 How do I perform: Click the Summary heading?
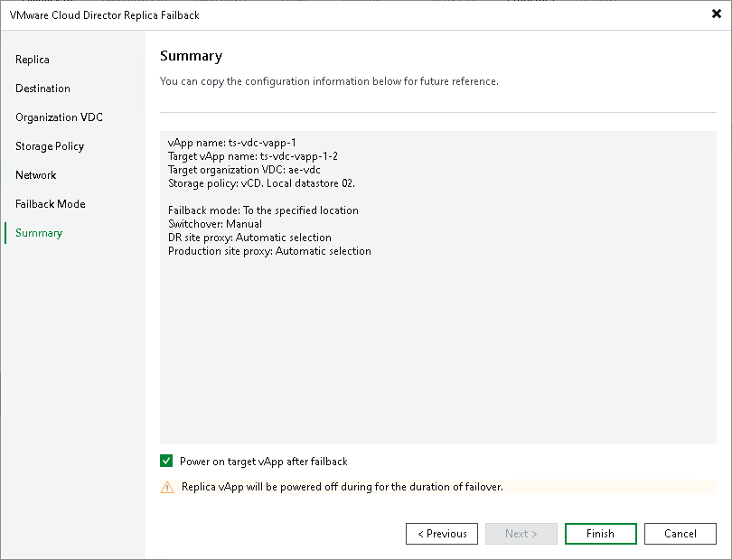(x=191, y=56)
